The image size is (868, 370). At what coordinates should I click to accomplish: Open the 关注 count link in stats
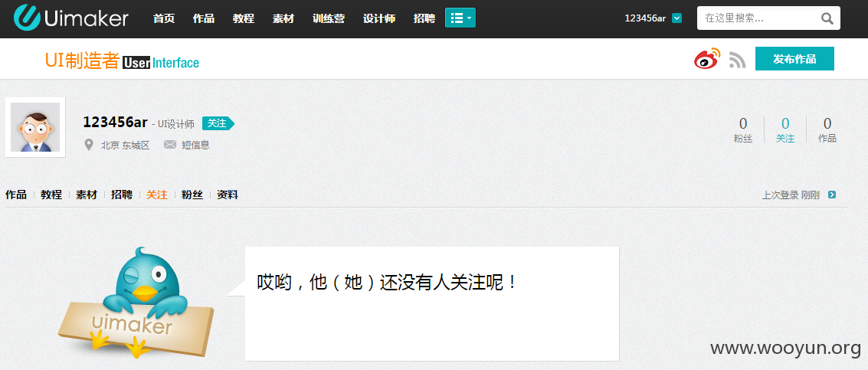point(785,130)
